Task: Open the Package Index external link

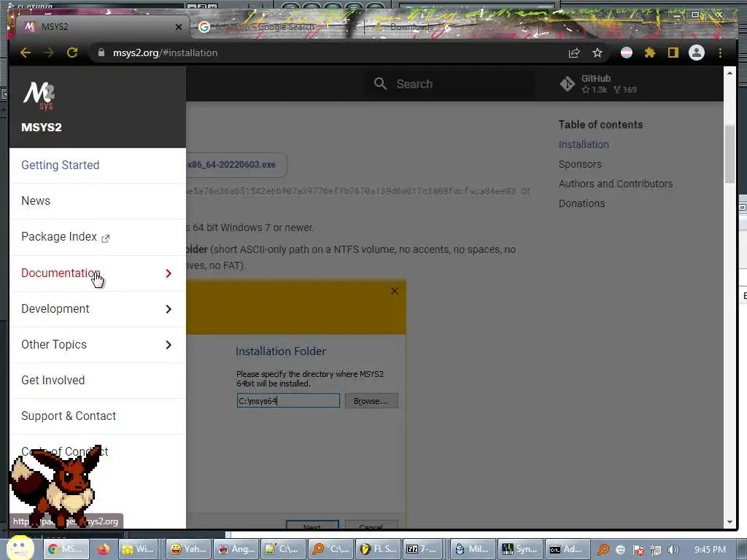Action: pyautogui.click(x=98, y=237)
